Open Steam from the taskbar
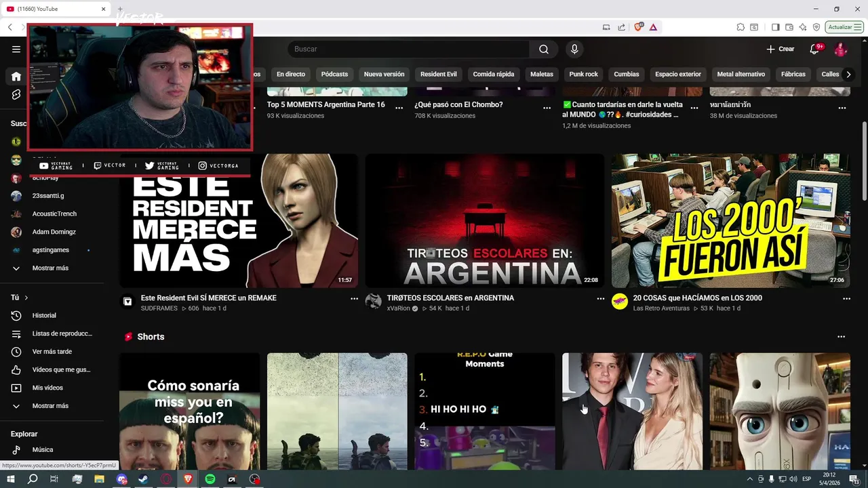The image size is (868, 488). pos(144,479)
